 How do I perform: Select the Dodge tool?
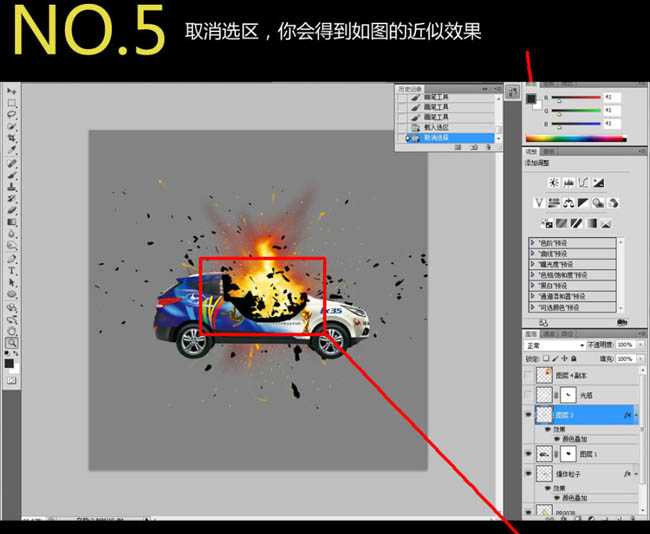(11, 245)
